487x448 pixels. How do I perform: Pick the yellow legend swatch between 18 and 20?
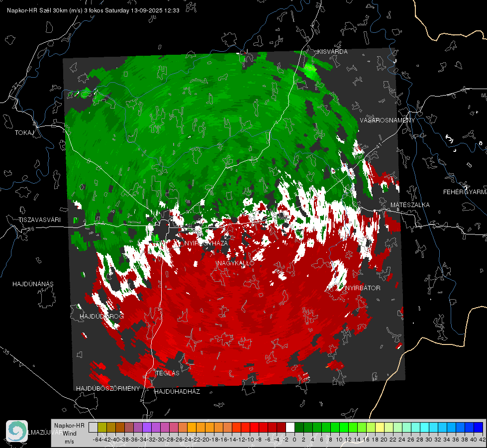click(x=380, y=427)
